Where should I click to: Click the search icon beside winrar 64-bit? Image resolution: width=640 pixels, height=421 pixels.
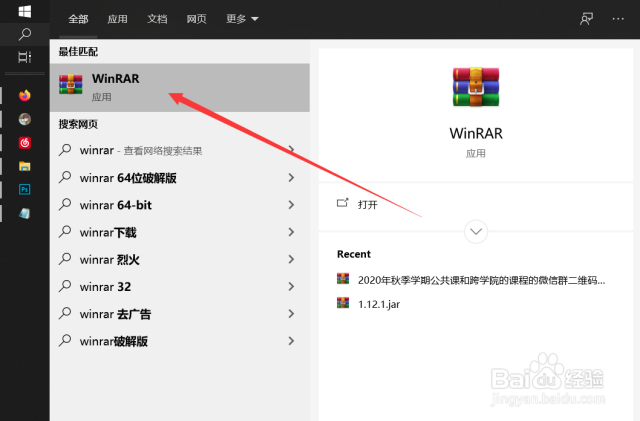tap(65, 204)
